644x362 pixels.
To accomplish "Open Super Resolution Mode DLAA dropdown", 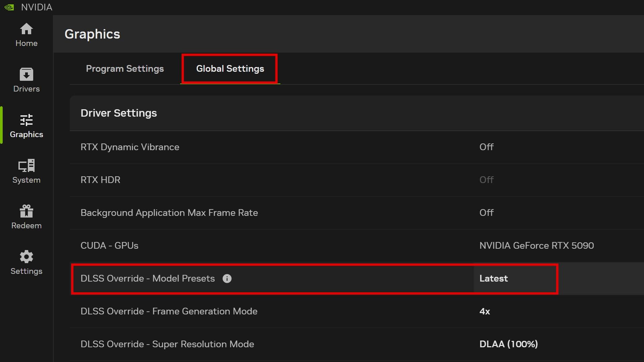I will point(508,344).
